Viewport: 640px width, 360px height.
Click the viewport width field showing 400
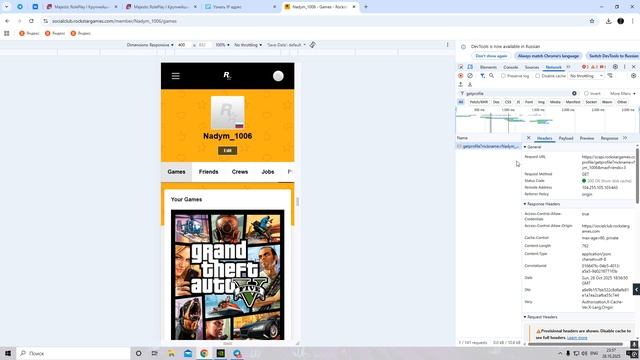pos(183,45)
